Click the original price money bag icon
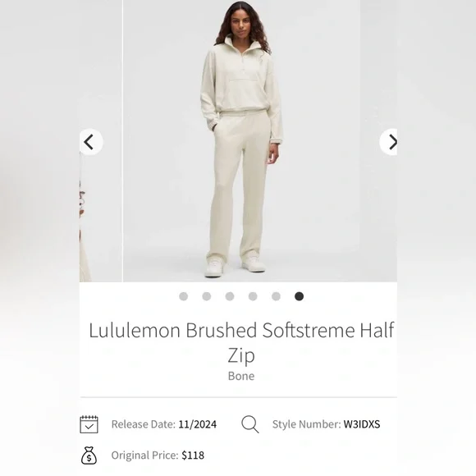The image size is (476, 476). [x=89, y=455]
